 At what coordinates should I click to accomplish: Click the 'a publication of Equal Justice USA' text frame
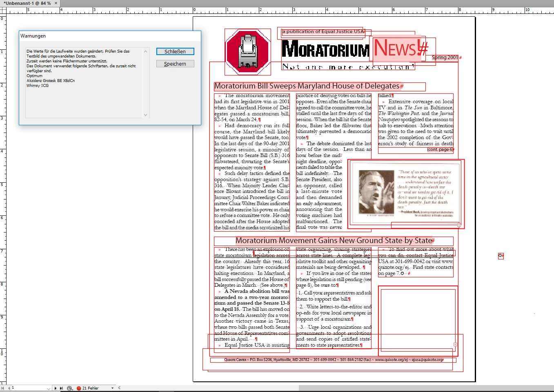point(323,31)
